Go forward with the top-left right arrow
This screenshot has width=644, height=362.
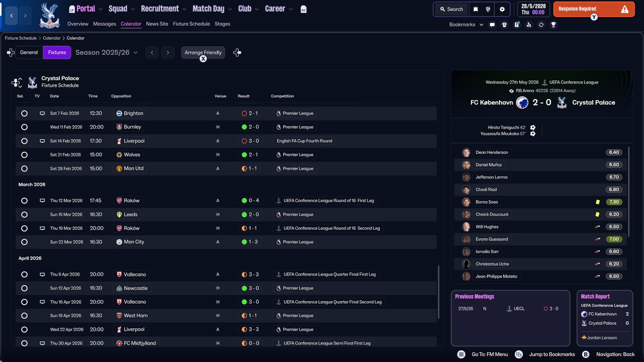[x=25, y=16]
